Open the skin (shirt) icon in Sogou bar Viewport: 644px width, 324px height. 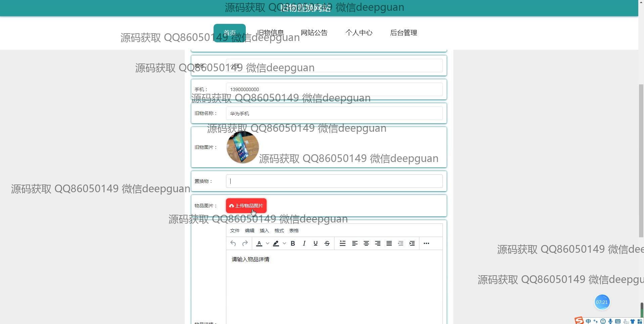[633, 321]
